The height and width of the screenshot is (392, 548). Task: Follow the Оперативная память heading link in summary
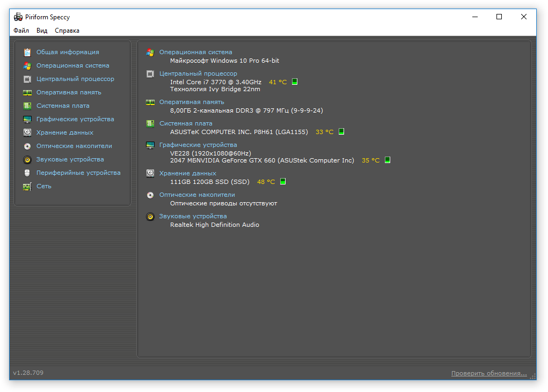(192, 102)
